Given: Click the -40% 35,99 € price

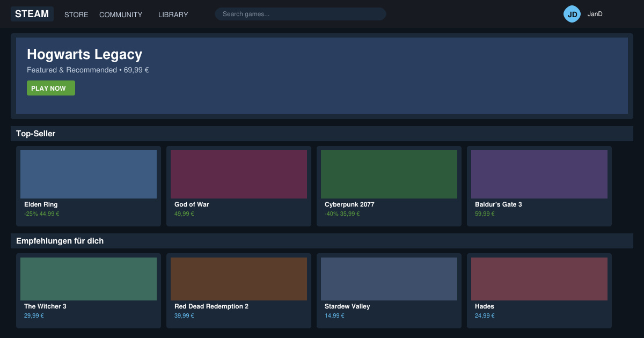Looking at the screenshot, I should (x=342, y=214).
